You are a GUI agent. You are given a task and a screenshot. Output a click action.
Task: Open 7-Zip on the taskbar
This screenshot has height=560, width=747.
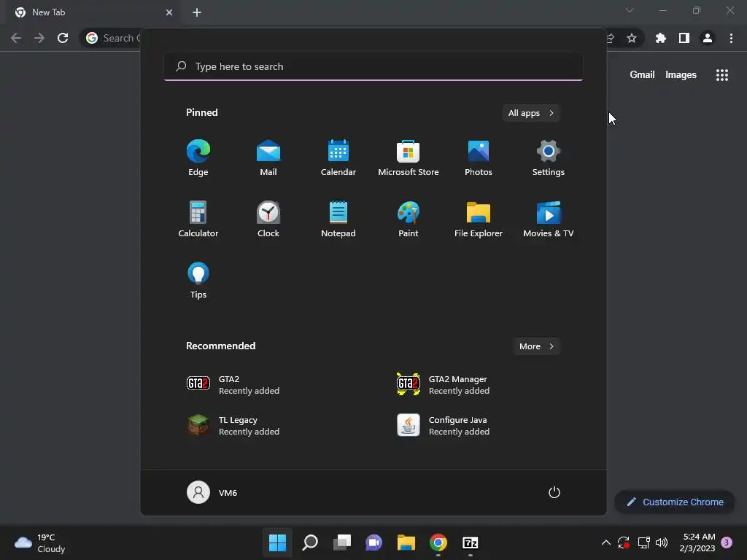click(471, 542)
